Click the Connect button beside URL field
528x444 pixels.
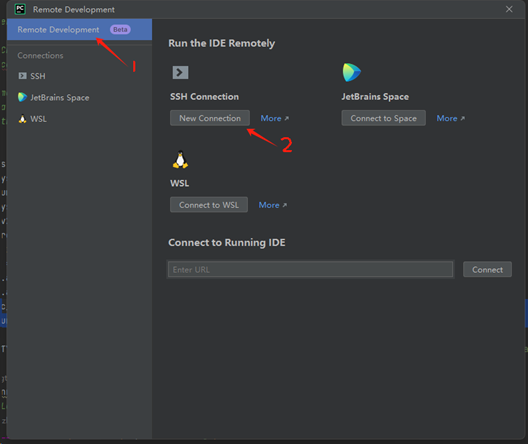coord(487,269)
